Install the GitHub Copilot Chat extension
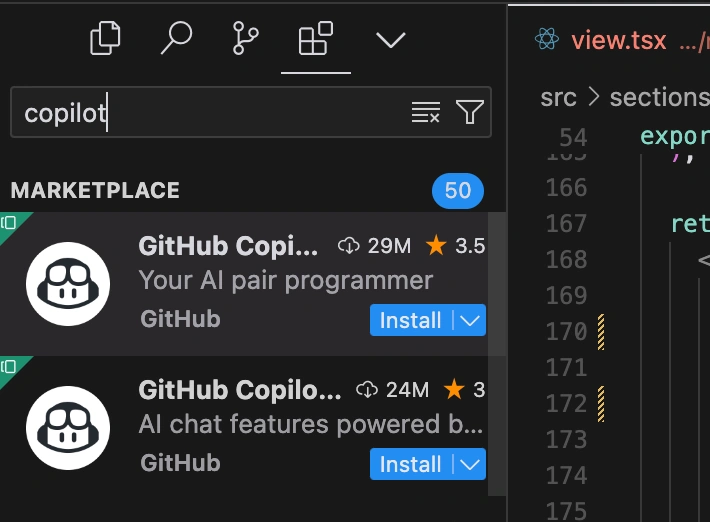The image size is (710, 522). point(410,464)
